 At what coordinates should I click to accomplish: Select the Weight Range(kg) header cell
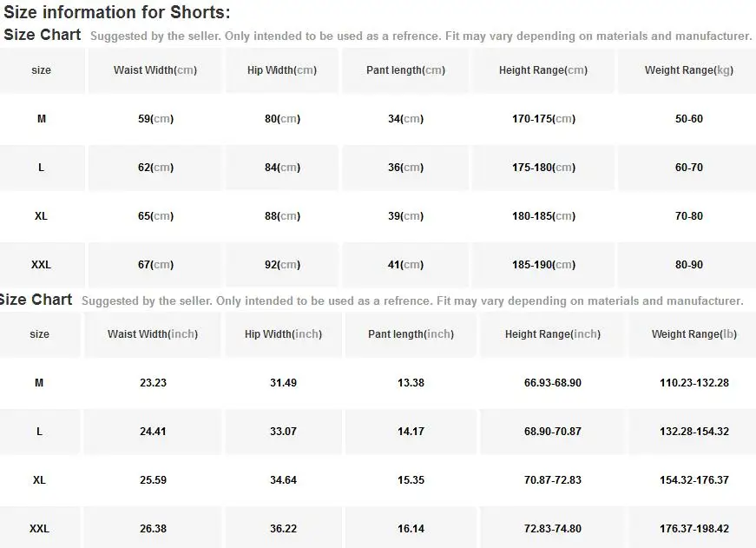point(688,70)
